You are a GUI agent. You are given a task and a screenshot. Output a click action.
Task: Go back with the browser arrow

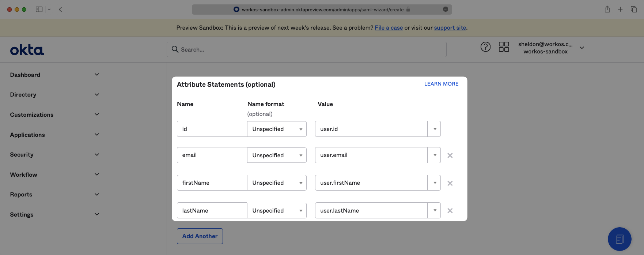tap(61, 10)
